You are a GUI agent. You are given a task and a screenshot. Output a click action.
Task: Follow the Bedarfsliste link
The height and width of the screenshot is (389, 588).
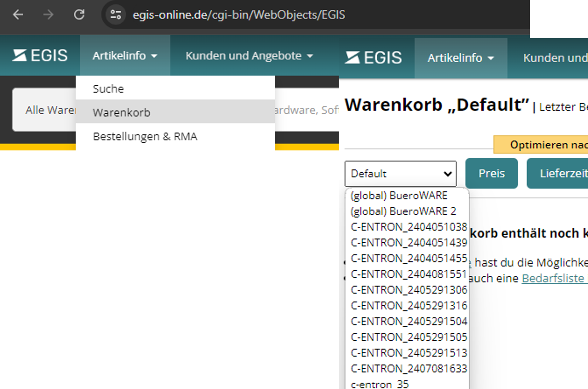(553, 278)
